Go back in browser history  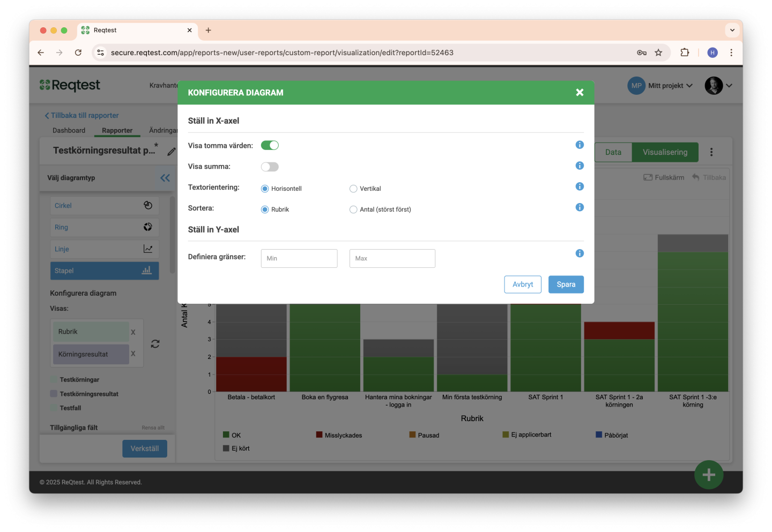tap(41, 53)
